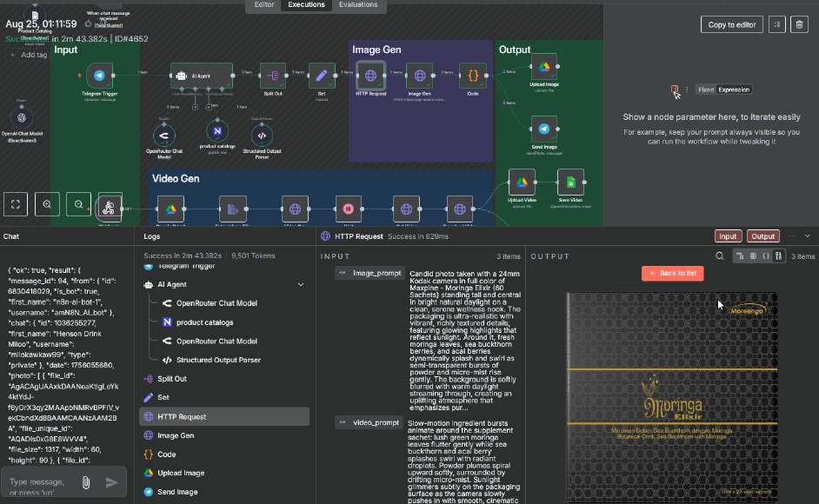Click the Copy to editor button
The image size is (819, 504).
point(731,24)
